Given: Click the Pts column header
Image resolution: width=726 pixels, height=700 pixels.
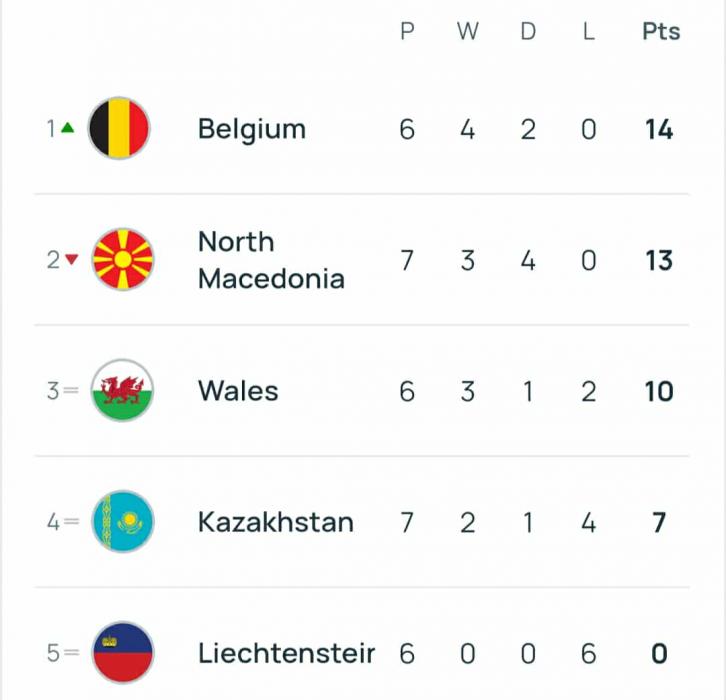Looking at the screenshot, I should coord(660,32).
